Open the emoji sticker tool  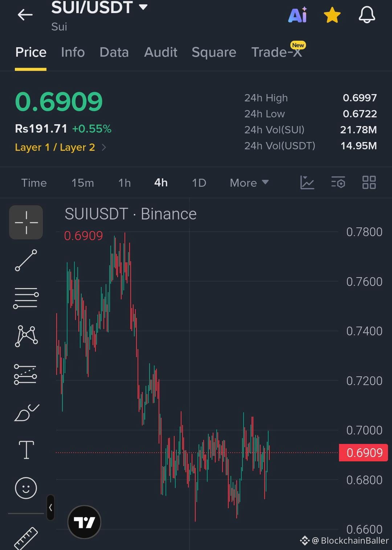coord(26,488)
